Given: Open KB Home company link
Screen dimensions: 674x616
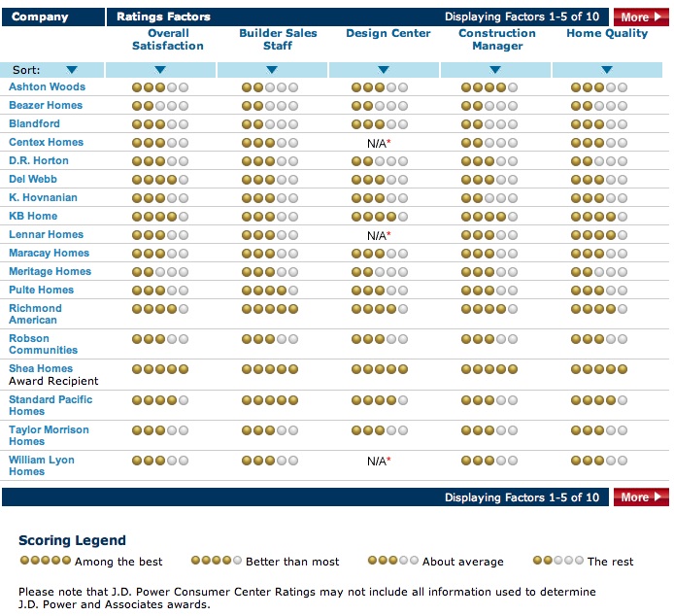Looking at the screenshot, I should coord(33,216).
